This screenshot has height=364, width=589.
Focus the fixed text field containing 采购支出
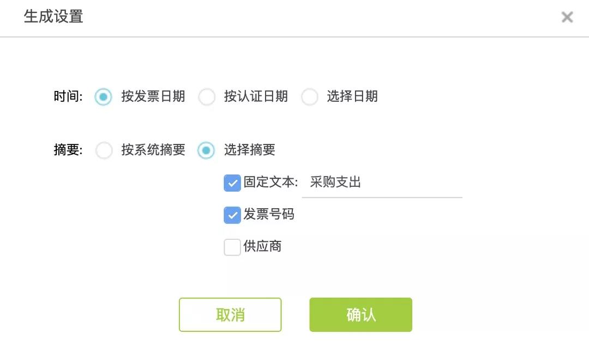(382, 183)
